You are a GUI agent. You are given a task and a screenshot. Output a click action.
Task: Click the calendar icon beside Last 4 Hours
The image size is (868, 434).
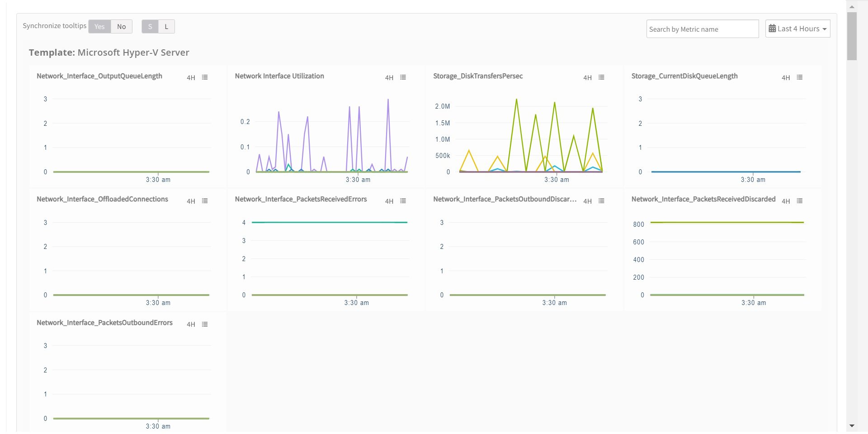[x=773, y=28]
